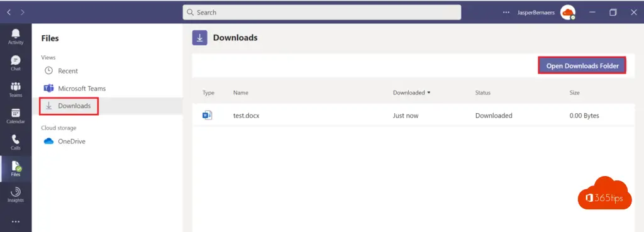Sort by the Downloaded column

point(411,93)
